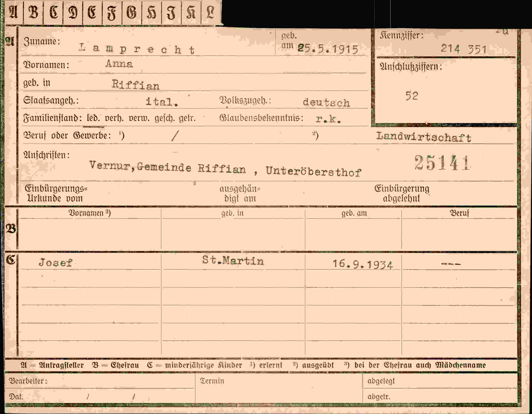Image resolution: width=532 pixels, height=414 pixels.
Task: Click the Bearbeiter field label
Action: click(28, 381)
